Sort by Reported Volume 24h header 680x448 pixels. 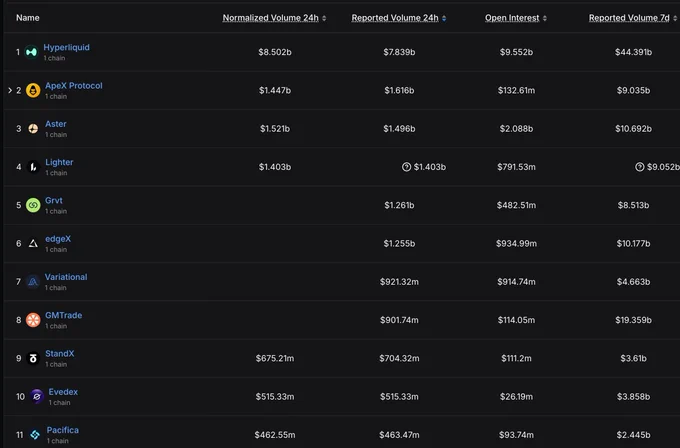pos(395,18)
